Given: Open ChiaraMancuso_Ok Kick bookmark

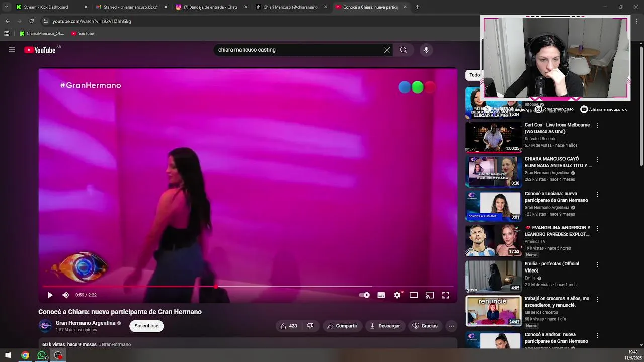Looking at the screenshot, I should 42,34.
